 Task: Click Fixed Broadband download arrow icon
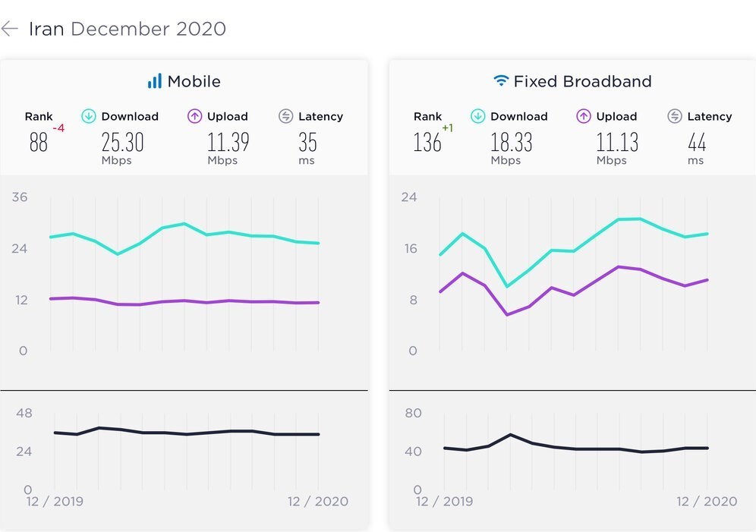(x=477, y=116)
